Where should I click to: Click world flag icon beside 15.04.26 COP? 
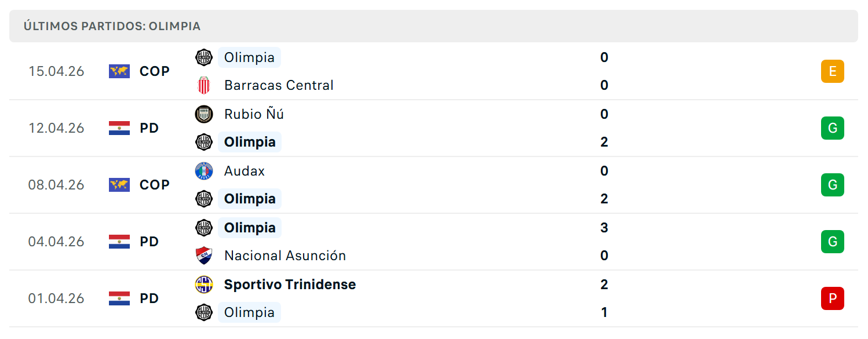pyautogui.click(x=119, y=71)
